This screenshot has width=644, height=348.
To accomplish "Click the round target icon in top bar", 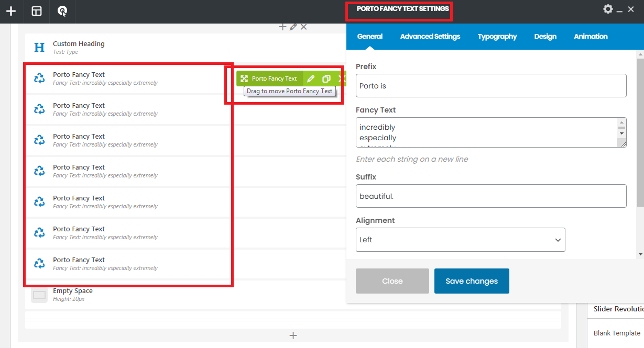I will click(x=62, y=11).
